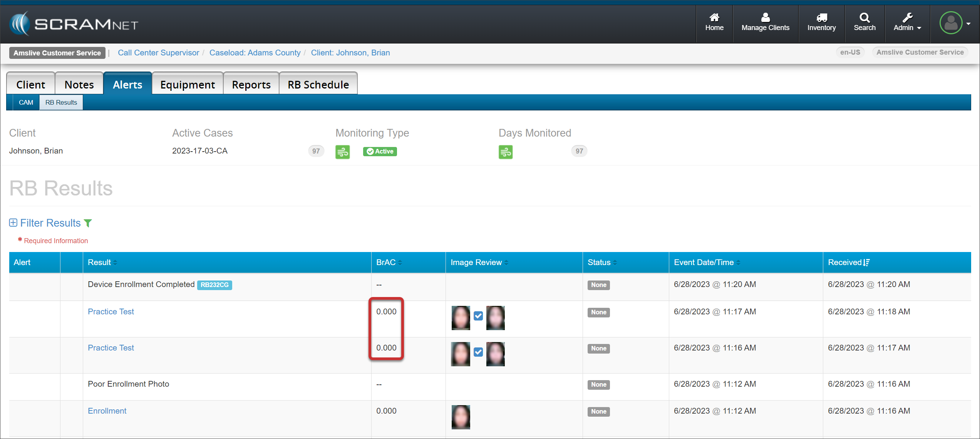The image size is (980, 439).
Task: Click the Enrollment row face photo thumbnail
Action: [x=461, y=417]
